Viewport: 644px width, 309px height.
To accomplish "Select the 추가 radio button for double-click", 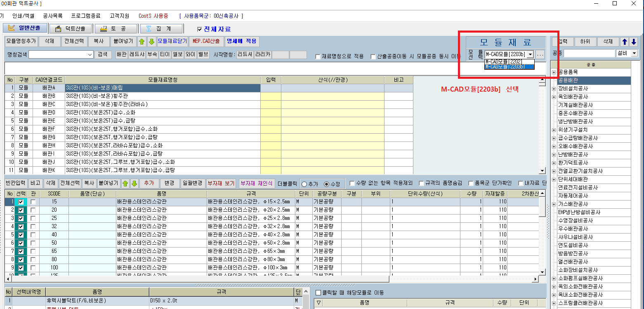I will point(305,184).
